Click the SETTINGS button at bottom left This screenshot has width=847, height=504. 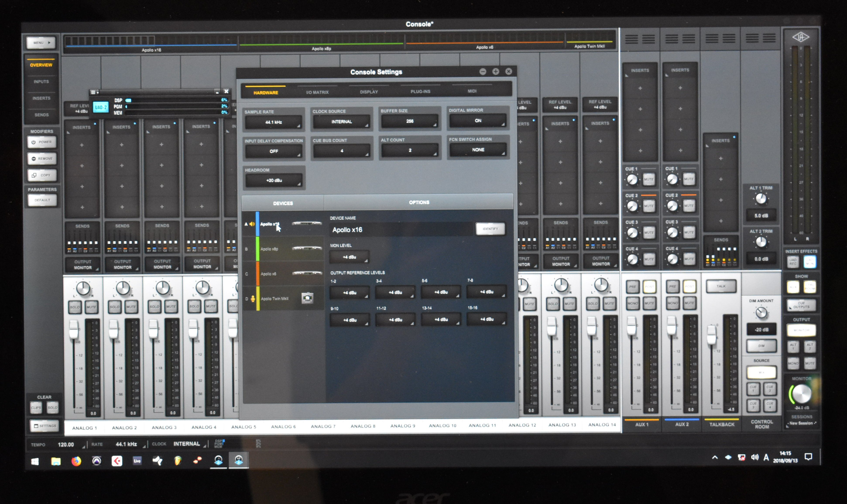click(x=45, y=426)
